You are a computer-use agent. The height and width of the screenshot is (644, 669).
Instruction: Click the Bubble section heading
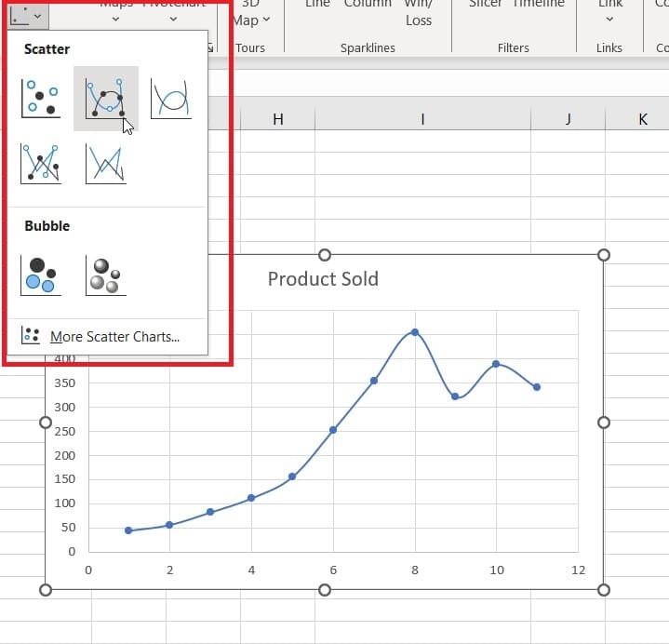(47, 226)
